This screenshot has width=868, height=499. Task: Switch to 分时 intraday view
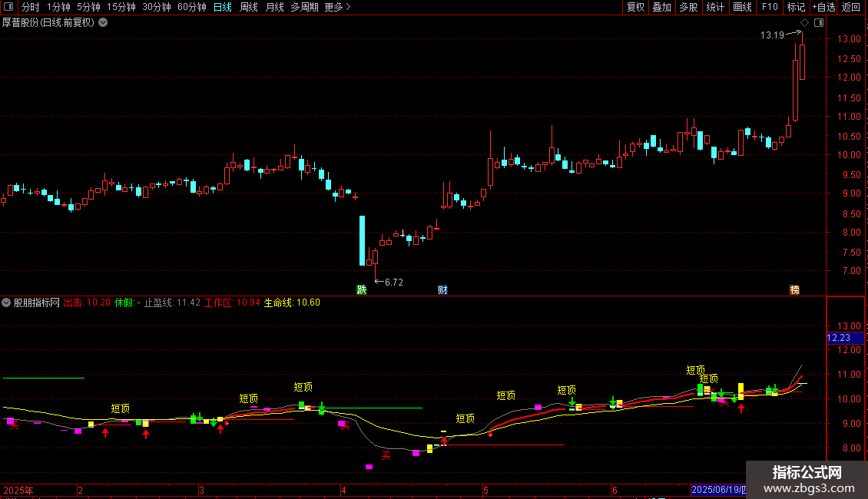point(31,7)
